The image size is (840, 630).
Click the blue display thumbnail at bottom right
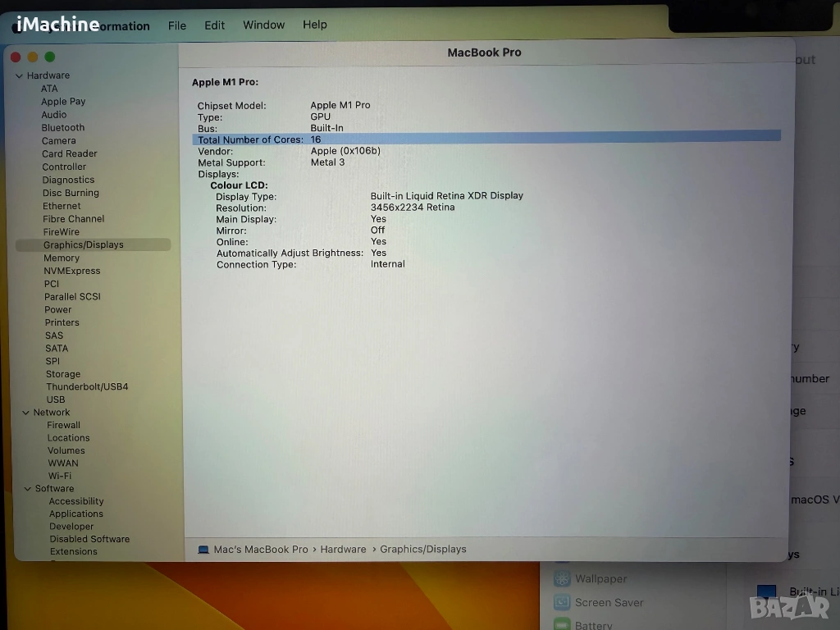tap(766, 592)
